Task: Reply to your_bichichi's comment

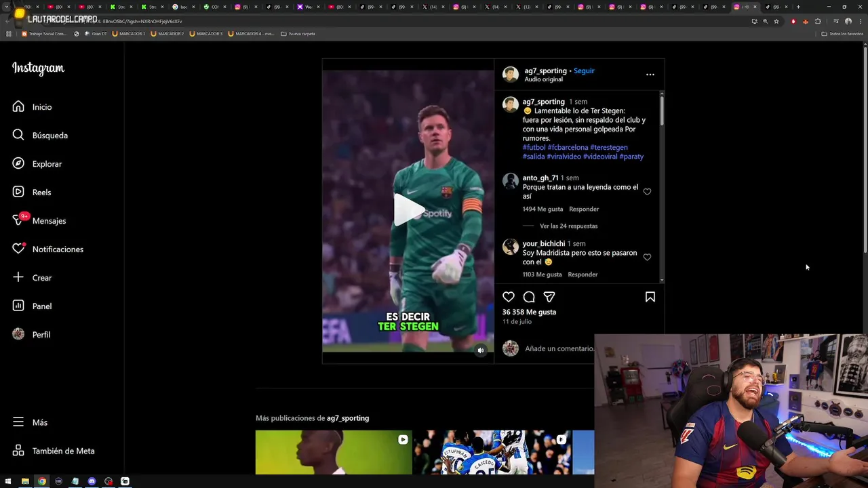Action: 583,274
